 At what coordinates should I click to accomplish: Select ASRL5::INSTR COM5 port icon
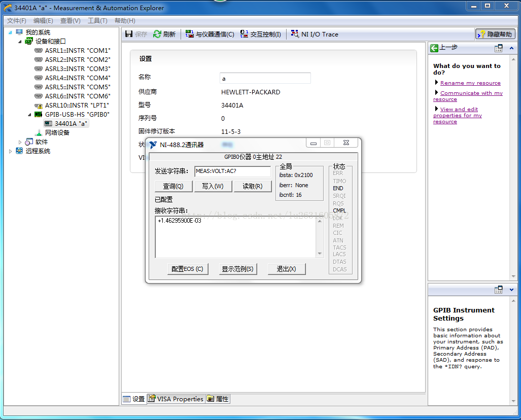pos(39,87)
